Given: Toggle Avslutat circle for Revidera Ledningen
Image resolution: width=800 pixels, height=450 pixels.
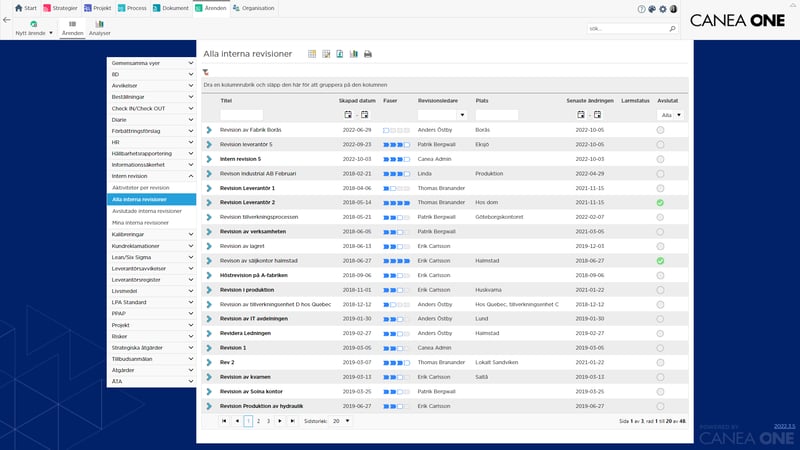Looking at the screenshot, I should (660, 333).
